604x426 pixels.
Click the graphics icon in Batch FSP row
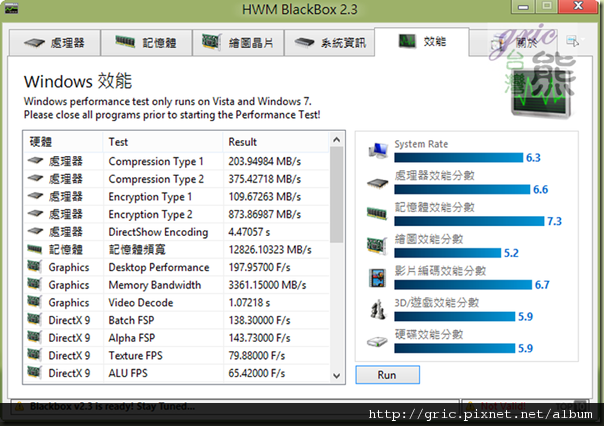click(34, 319)
